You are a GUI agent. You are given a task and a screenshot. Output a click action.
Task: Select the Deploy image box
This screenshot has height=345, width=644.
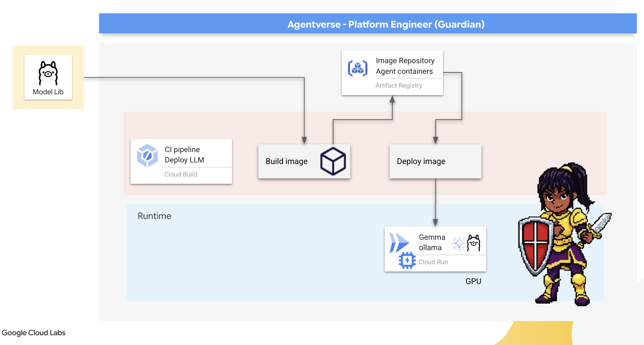pyautogui.click(x=435, y=162)
